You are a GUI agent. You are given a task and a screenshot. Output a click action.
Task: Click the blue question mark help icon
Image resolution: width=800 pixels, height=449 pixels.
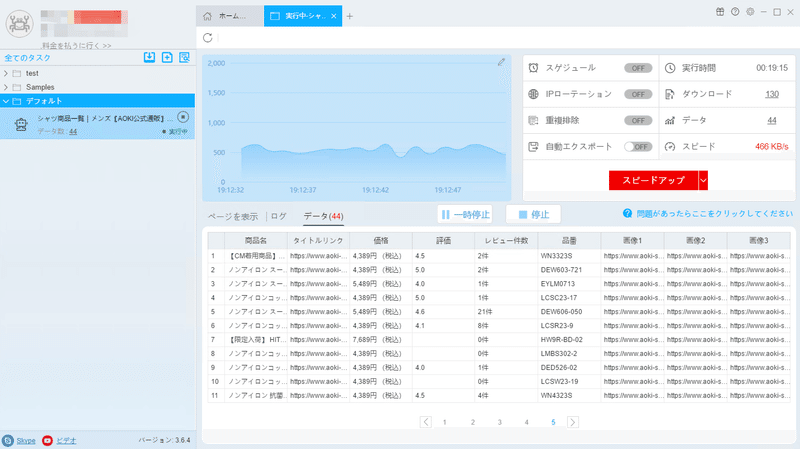[x=628, y=213]
